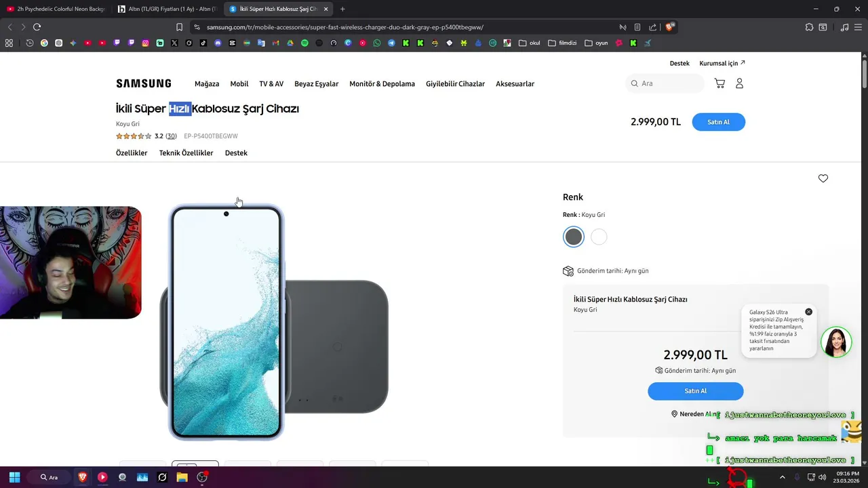The width and height of the screenshot is (868, 488).
Task: Open Google bookmark
Action: [x=44, y=43]
